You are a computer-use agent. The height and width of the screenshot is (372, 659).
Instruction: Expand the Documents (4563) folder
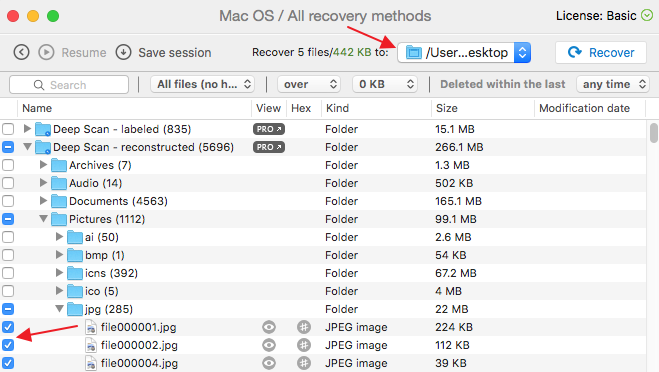click(x=43, y=201)
